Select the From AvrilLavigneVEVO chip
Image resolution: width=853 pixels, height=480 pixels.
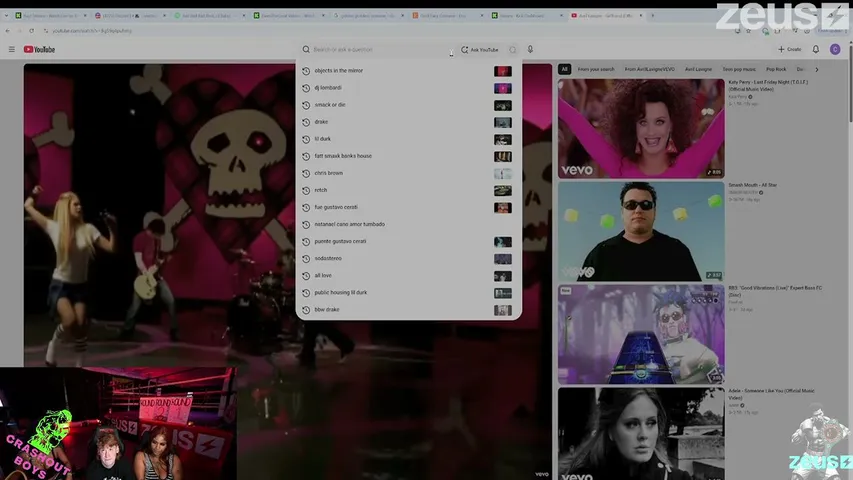[650, 69]
